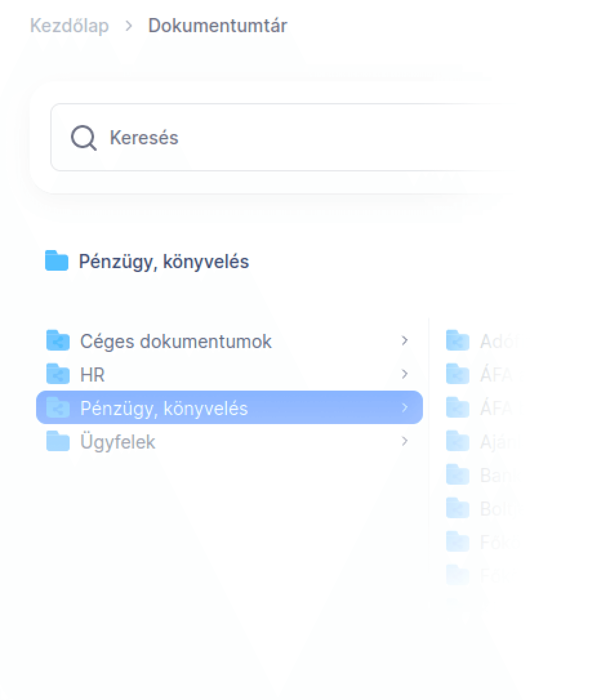Open the Adó subfolder icon
This screenshot has width=601, height=700.
pyautogui.click(x=457, y=340)
